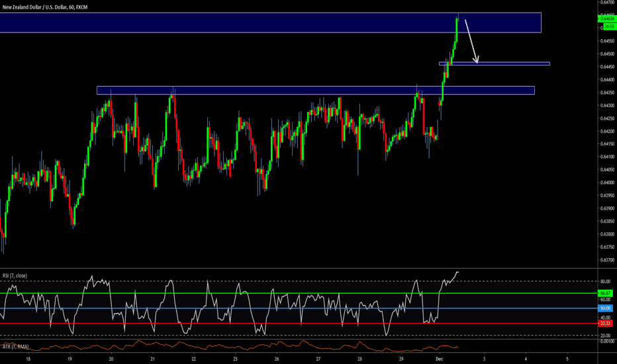Click the New Zealand Dollar / U.S. Dollar chart title
The image size is (617, 364).
pyautogui.click(x=45, y=7)
